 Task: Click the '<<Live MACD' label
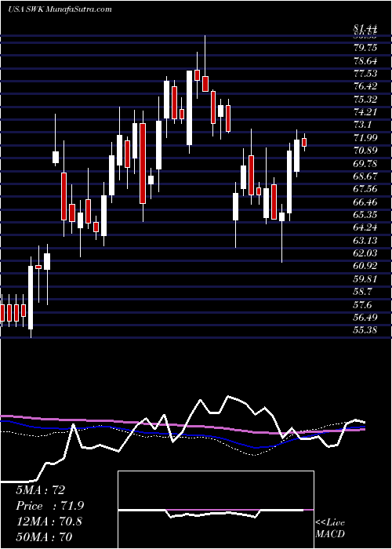point(330,529)
